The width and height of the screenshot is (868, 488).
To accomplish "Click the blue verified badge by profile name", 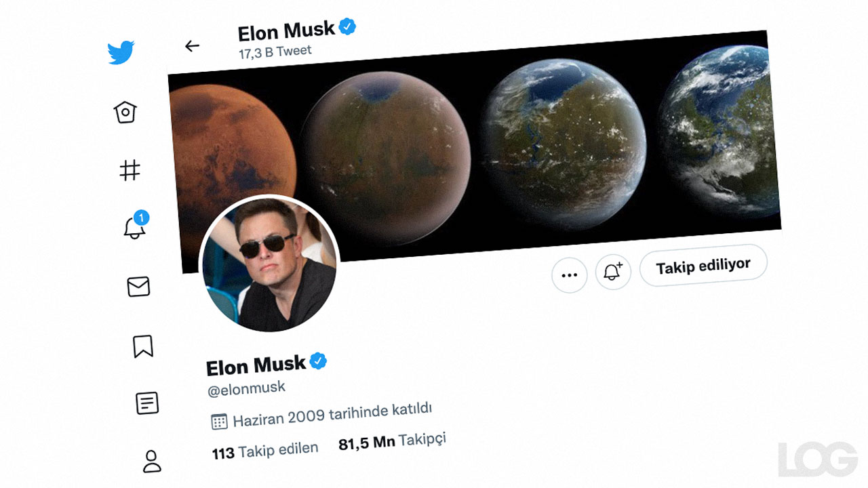I will tap(318, 361).
